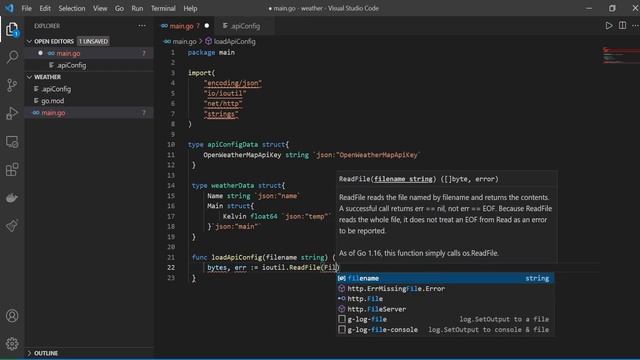Open the Search view in activity bar
This screenshot has height=360, width=640.
pyautogui.click(x=12, y=57)
